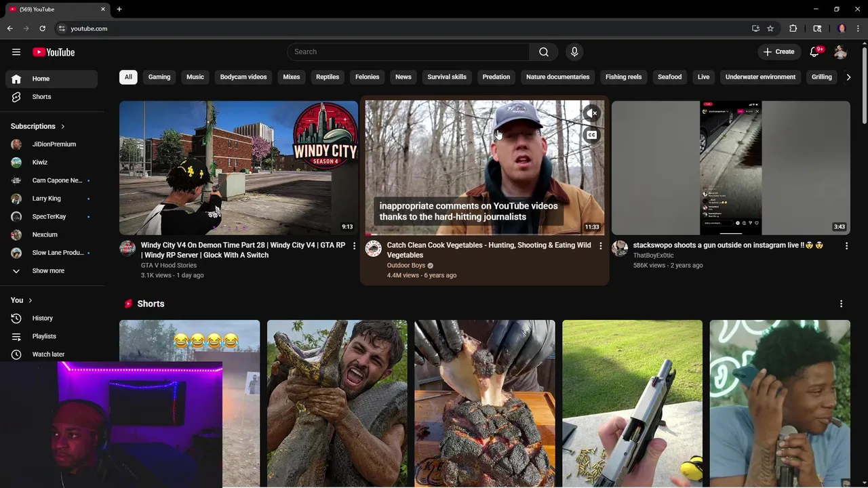Select the Gaming filter chip
Viewport: 868px width, 488px height.
coord(159,77)
